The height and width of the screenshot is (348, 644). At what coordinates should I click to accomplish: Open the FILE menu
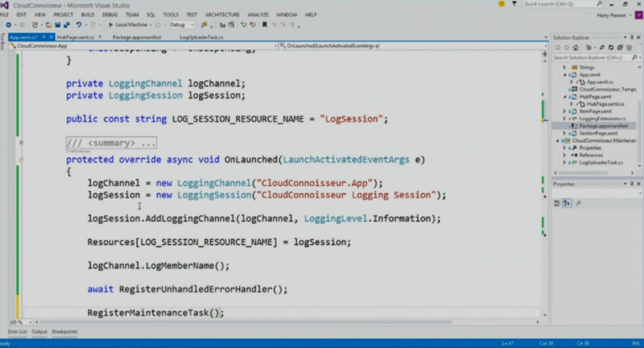click(x=4, y=15)
